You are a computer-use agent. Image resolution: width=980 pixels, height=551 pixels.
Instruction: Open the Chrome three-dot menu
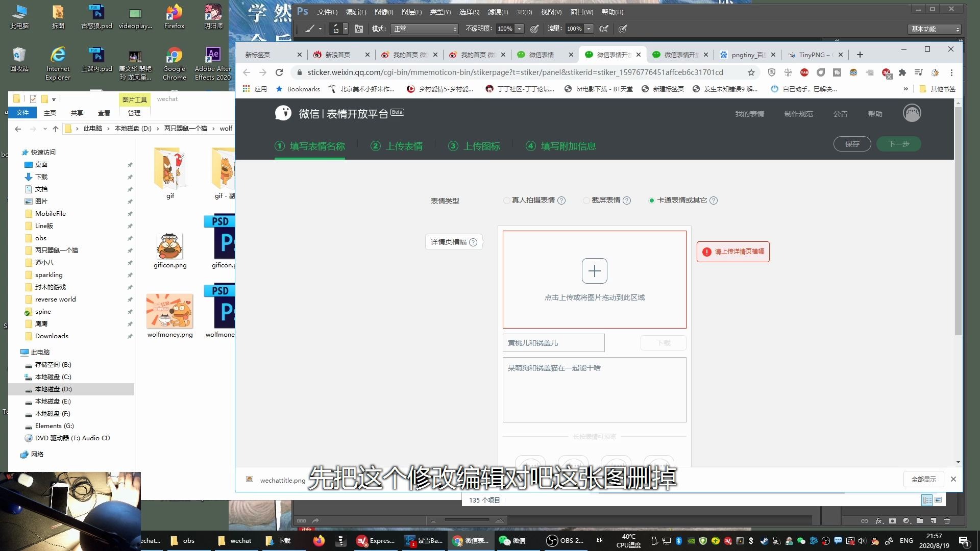click(951, 72)
